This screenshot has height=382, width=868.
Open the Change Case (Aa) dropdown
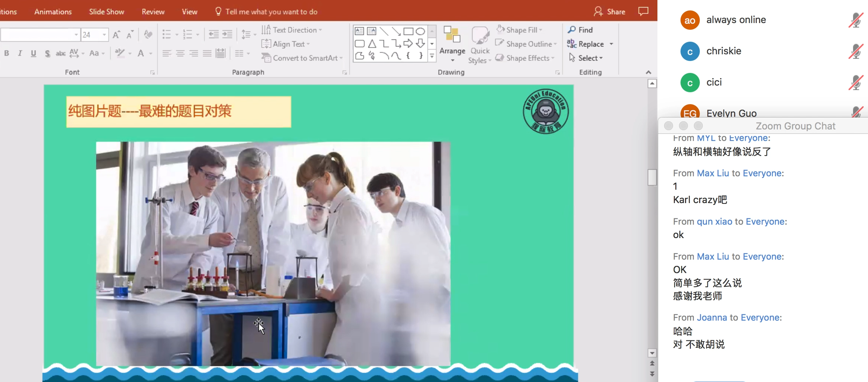click(x=97, y=53)
